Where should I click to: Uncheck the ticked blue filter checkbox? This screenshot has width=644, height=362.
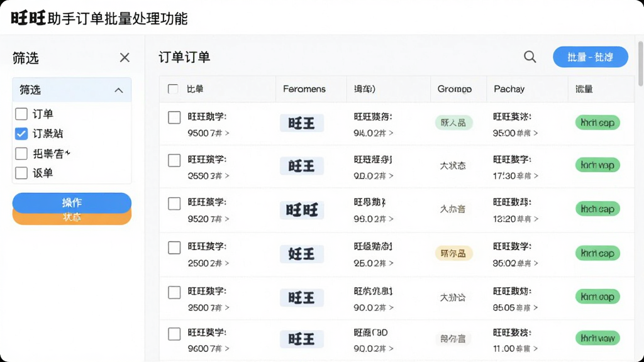(x=21, y=133)
